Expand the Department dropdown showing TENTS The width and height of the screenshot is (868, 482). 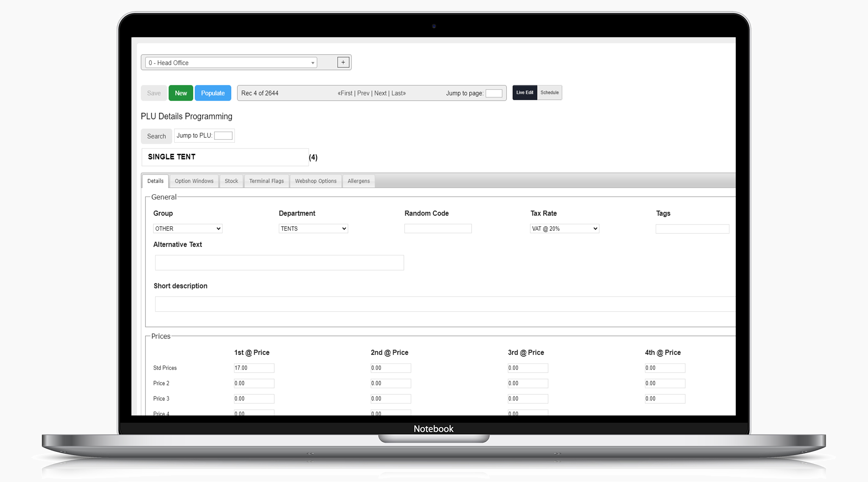pos(313,229)
